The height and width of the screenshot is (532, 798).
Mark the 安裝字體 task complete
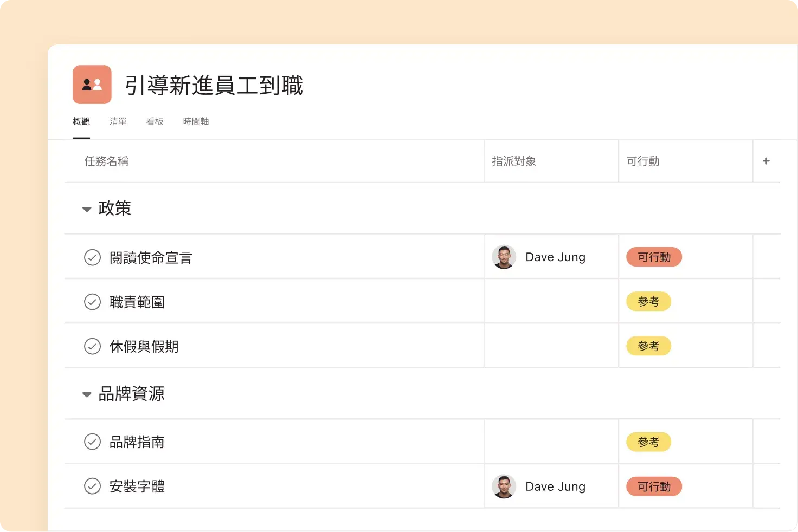click(x=93, y=486)
